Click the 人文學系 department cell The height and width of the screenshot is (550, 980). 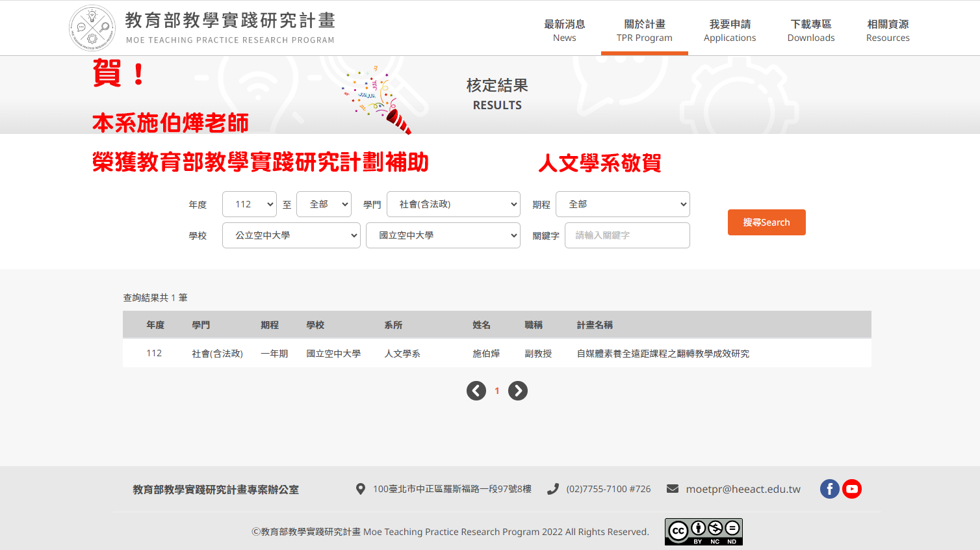[x=402, y=354]
